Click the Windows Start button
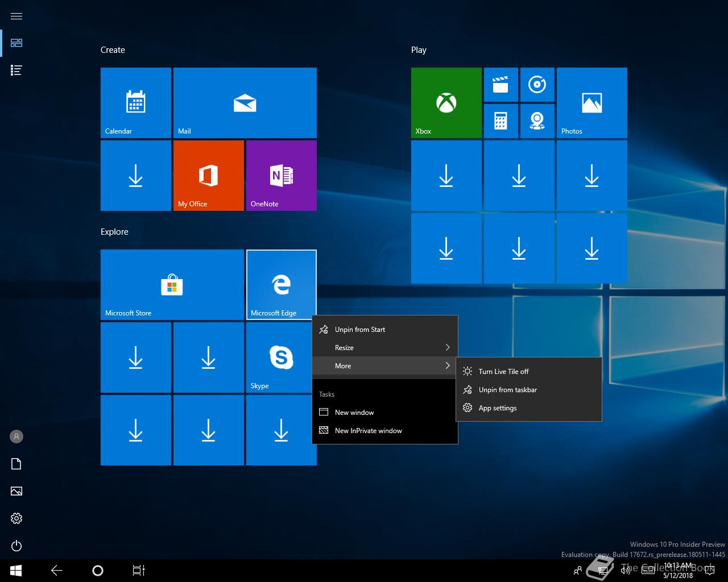 tap(16, 571)
